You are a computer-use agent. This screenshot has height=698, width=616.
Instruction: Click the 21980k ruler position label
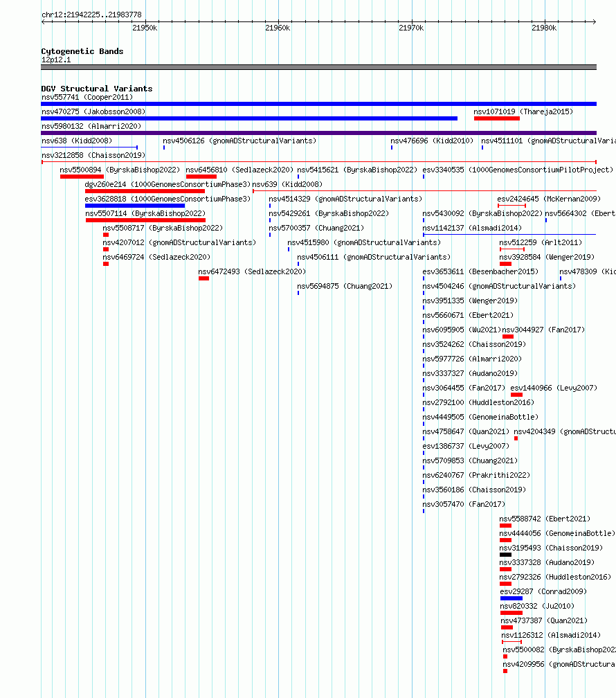544,28
